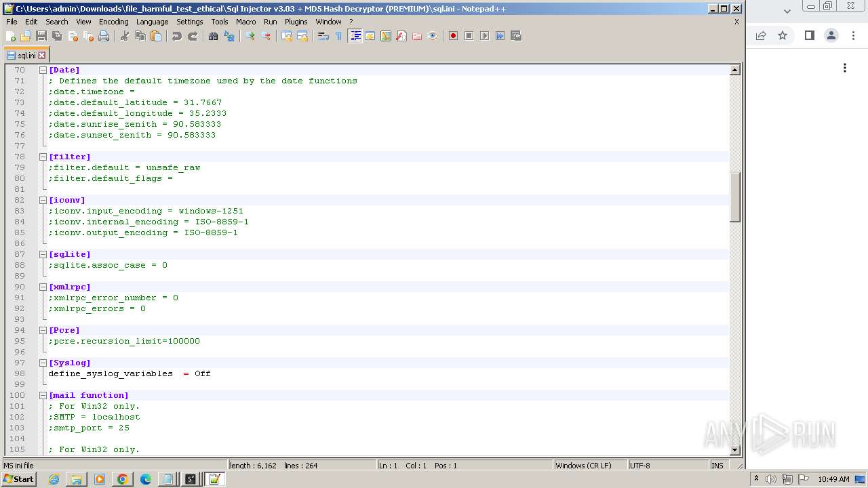
Task: Open the Windows Start button
Action: [x=19, y=479]
